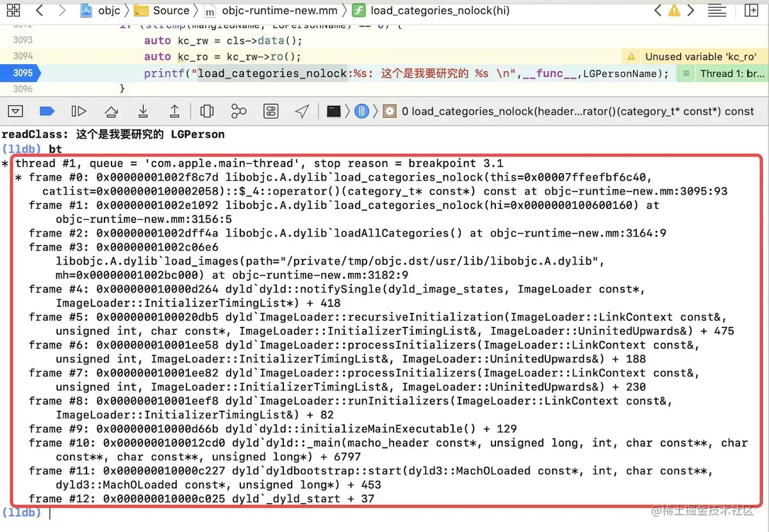Click the thread #1 stop reason line
Image resolution: width=769 pixels, height=532 pixels.
(260, 163)
